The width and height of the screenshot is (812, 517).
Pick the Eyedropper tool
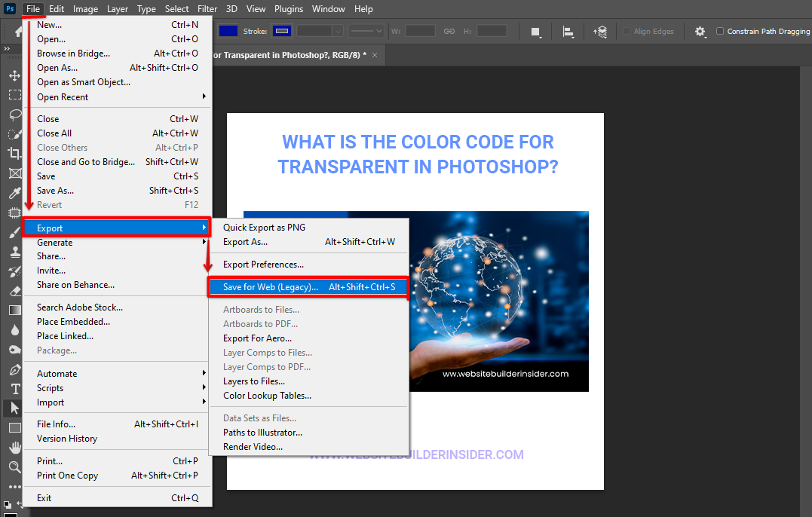tap(14, 193)
